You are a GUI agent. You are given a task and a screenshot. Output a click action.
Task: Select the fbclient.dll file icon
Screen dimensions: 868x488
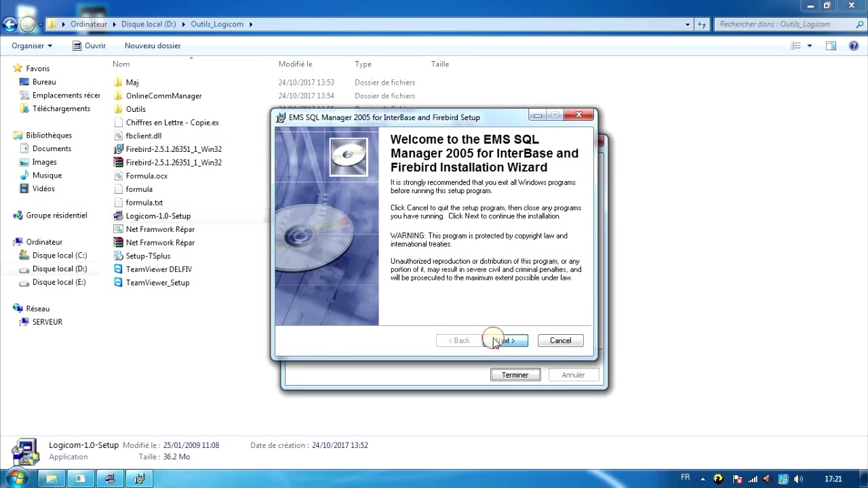[118, 136]
